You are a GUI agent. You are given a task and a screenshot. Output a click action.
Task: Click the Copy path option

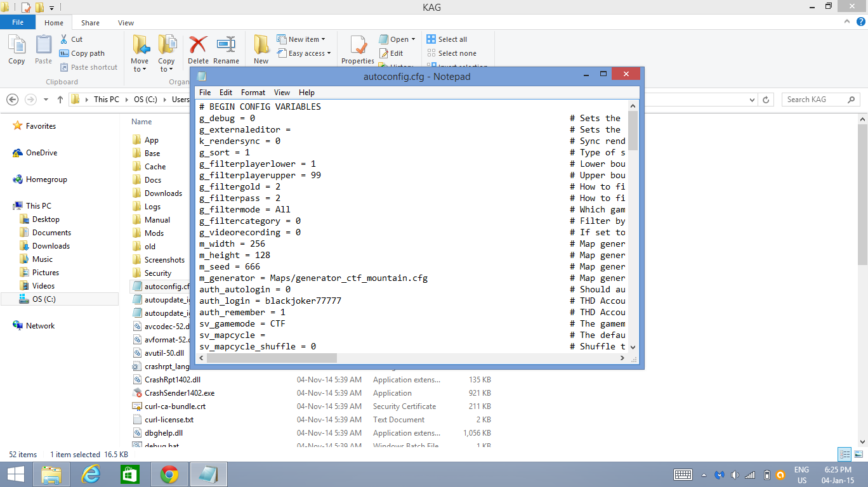click(x=82, y=53)
